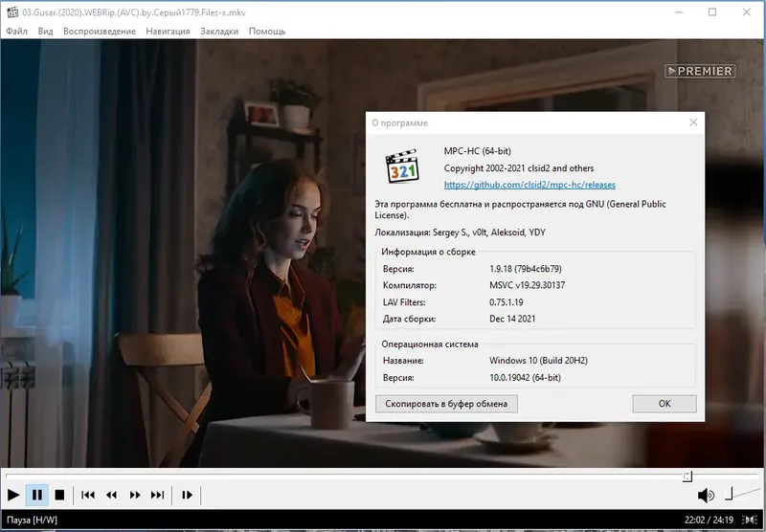Click the 22:02 / 24:19 time display
The width and height of the screenshot is (766, 532).
(709, 520)
